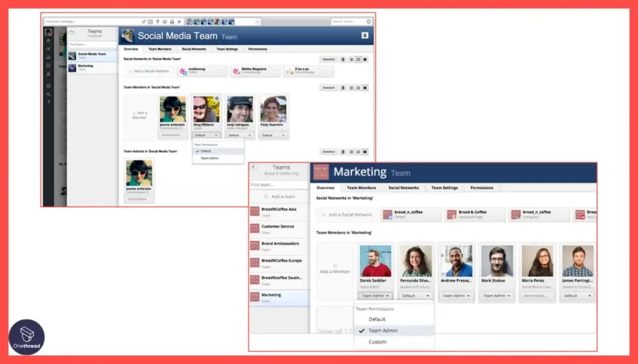The height and width of the screenshot is (364, 638).
Task: Click Deselect button in Social Networks section
Action: (x=329, y=59)
